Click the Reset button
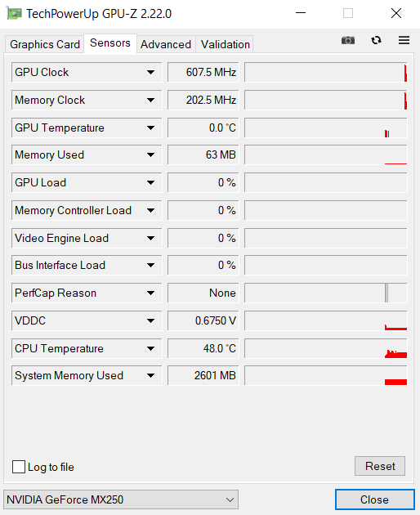This screenshot has height=515, width=420. coord(380,466)
